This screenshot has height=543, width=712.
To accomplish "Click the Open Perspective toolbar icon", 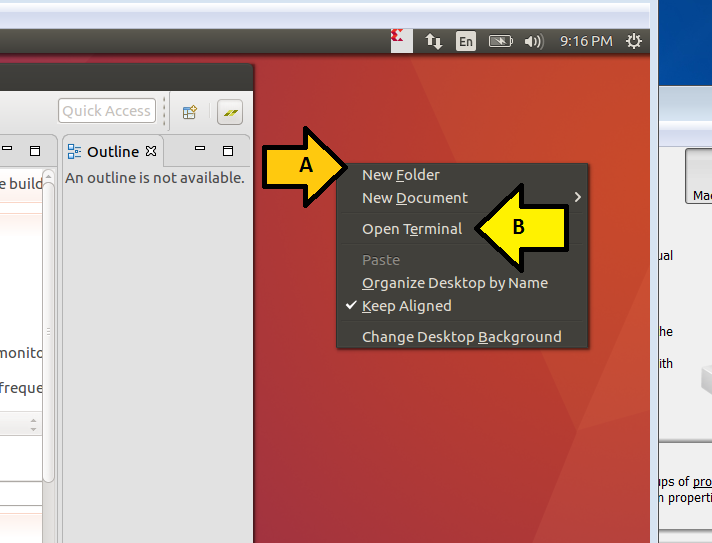I will coord(189,112).
